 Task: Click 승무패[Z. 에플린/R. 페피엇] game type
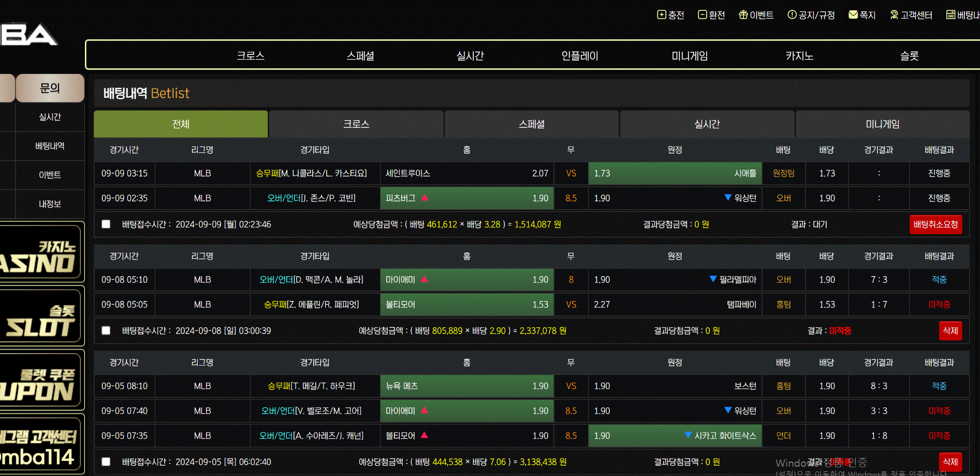click(x=312, y=304)
